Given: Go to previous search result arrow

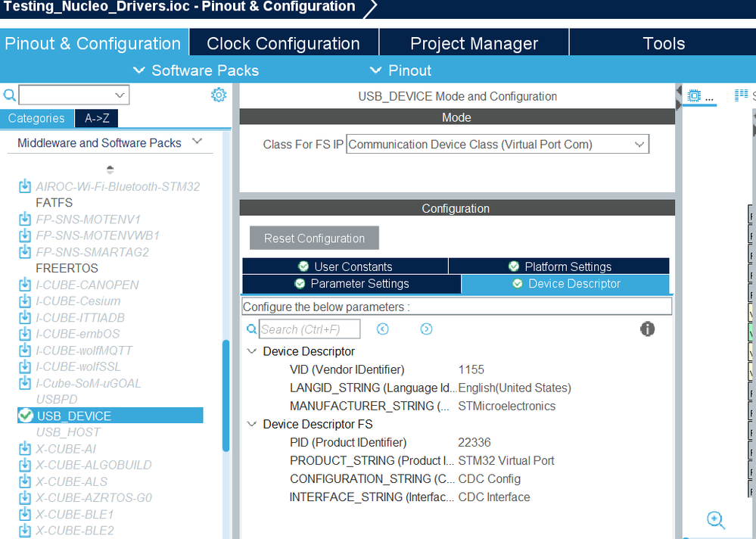Looking at the screenshot, I should [382, 329].
